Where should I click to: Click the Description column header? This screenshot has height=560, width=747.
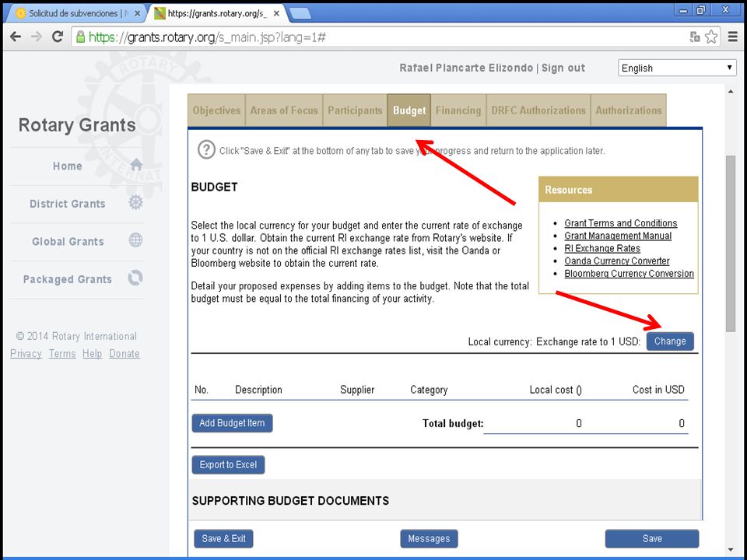(x=258, y=390)
